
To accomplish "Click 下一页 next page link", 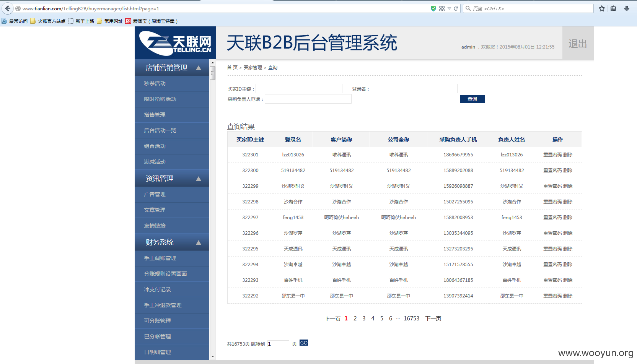I will (x=433, y=318).
